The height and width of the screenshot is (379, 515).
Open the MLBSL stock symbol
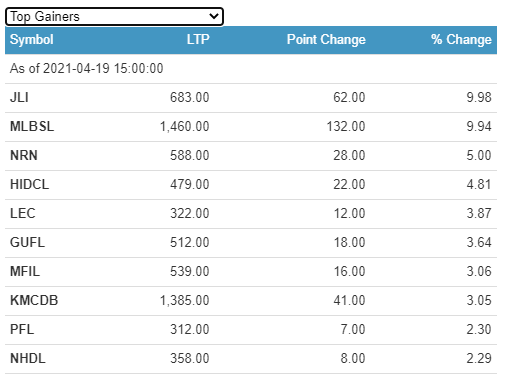click(x=32, y=127)
